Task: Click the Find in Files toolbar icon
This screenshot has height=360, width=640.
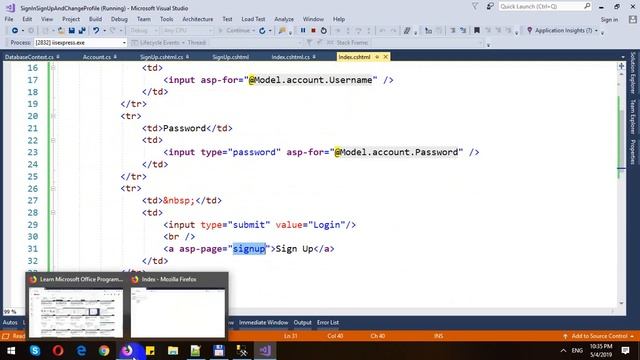Action: (282, 31)
